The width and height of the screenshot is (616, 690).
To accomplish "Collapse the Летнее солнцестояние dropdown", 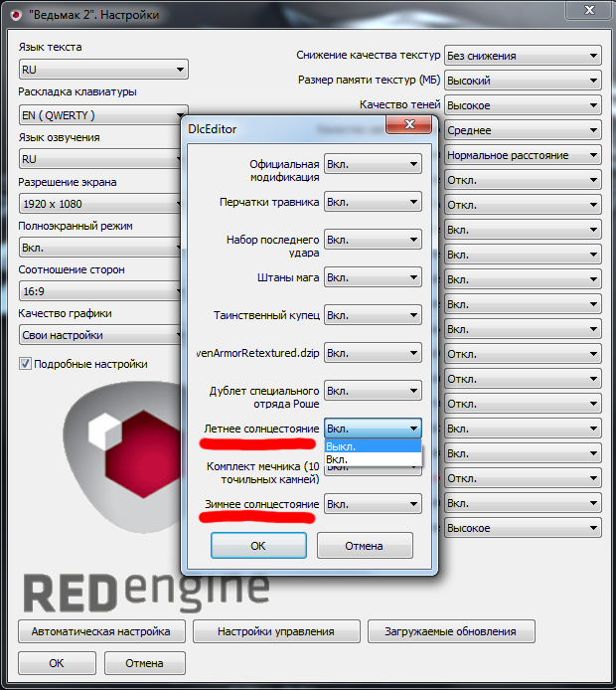I will 373,429.
